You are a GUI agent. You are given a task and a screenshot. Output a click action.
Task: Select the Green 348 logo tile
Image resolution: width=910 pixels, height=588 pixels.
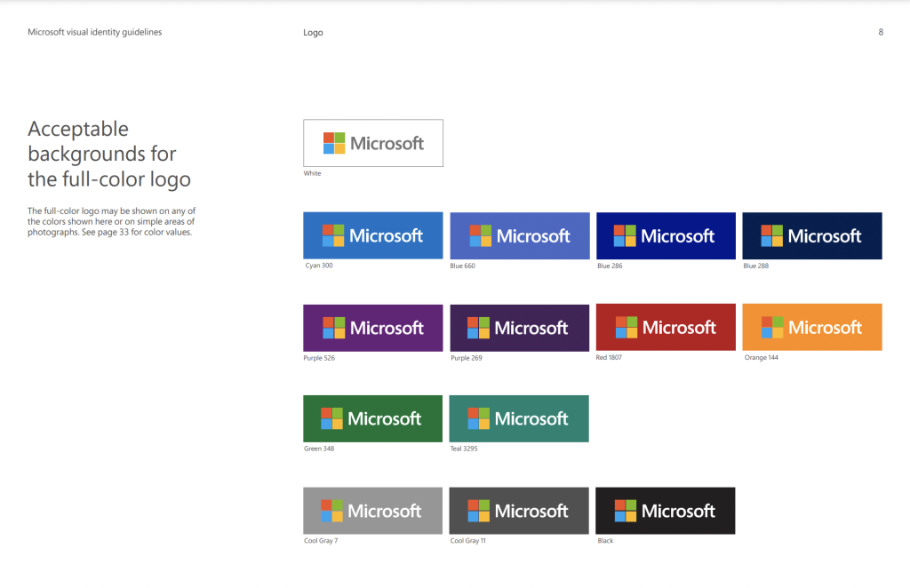(372, 418)
